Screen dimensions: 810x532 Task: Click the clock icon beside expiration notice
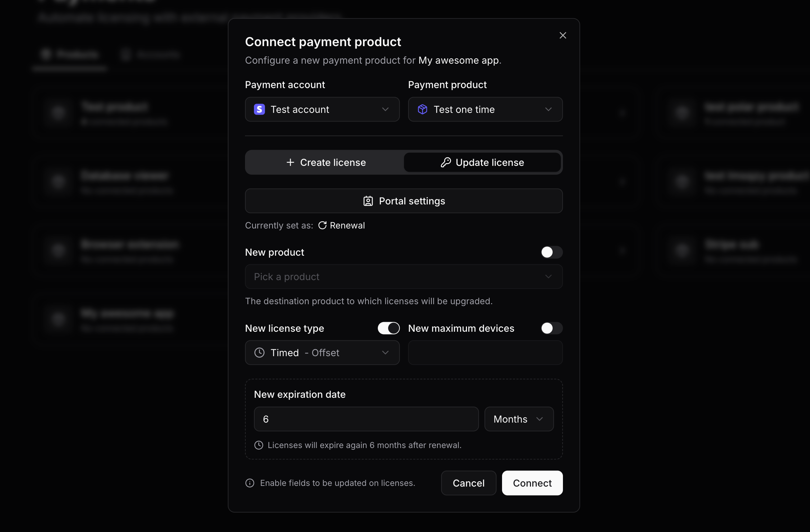click(258, 445)
